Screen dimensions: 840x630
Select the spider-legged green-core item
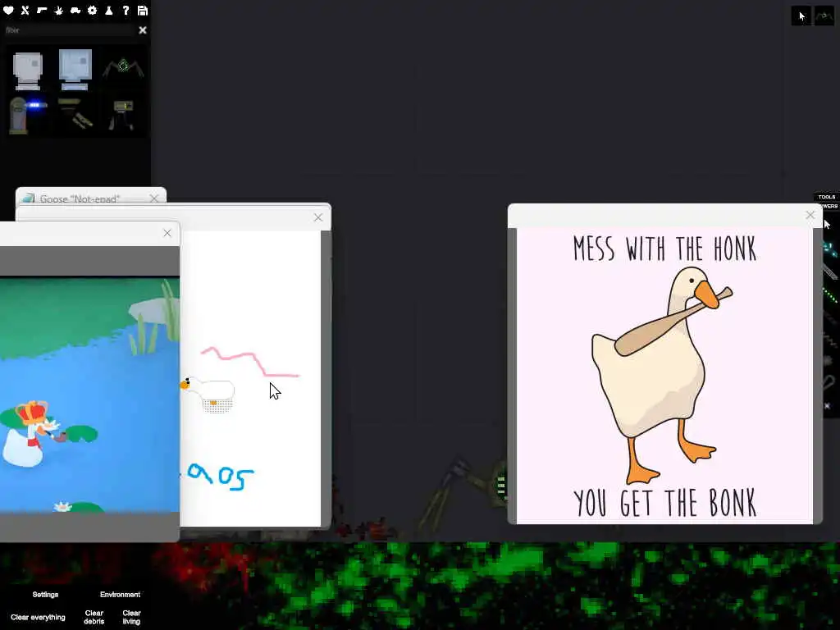[x=123, y=67]
